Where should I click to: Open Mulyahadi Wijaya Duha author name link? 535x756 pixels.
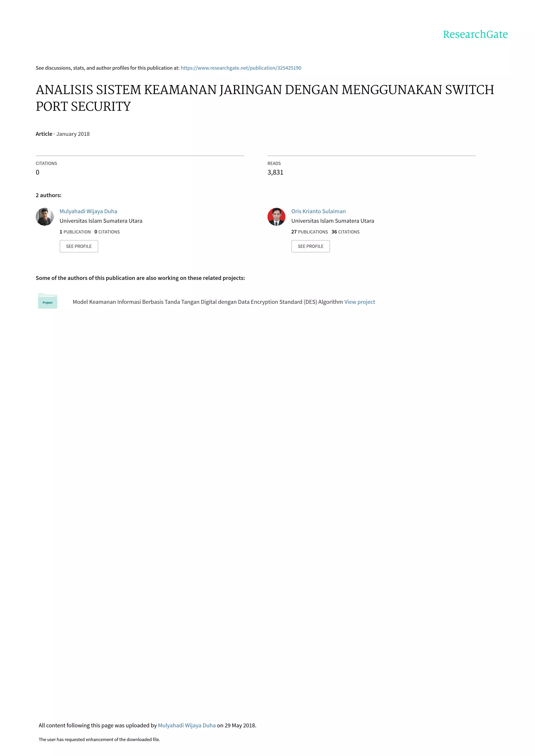(88, 211)
